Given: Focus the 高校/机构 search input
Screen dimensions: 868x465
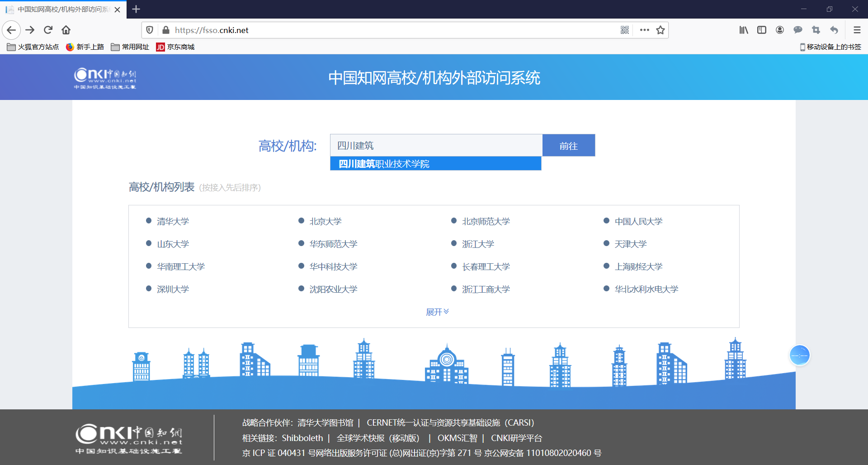Looking at the screenshot, I should tap(436, 145).
